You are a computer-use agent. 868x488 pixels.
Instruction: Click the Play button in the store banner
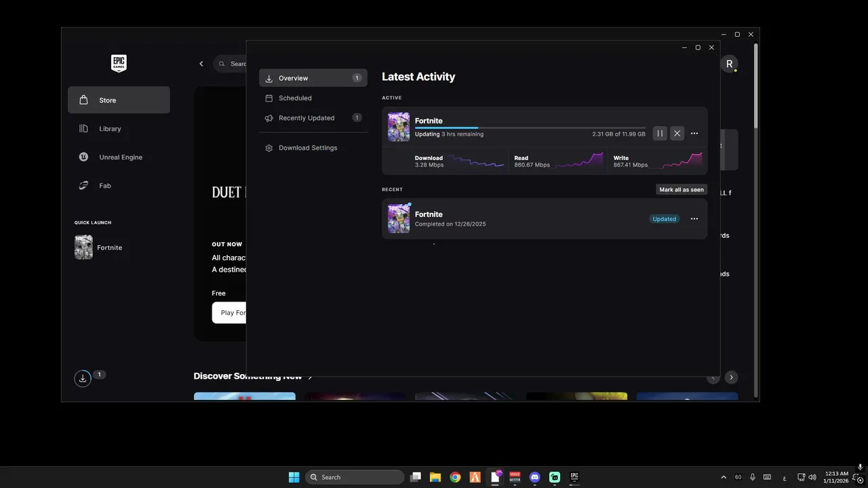coord(229,312)
